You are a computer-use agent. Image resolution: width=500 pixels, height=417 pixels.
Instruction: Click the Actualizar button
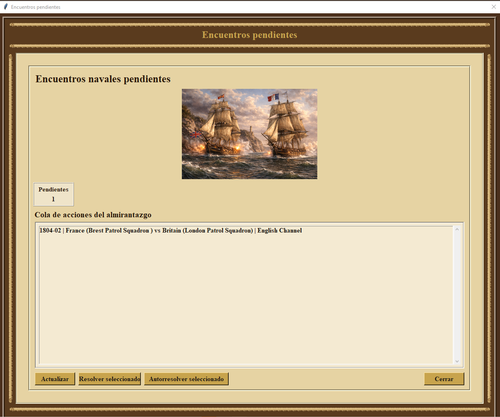click(x=55, y=379)
